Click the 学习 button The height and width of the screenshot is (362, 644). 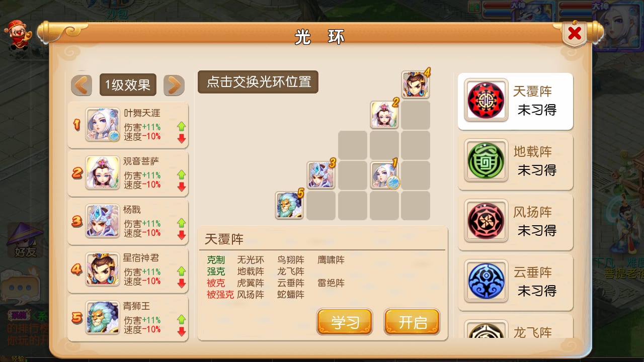(x=345, y=322)
